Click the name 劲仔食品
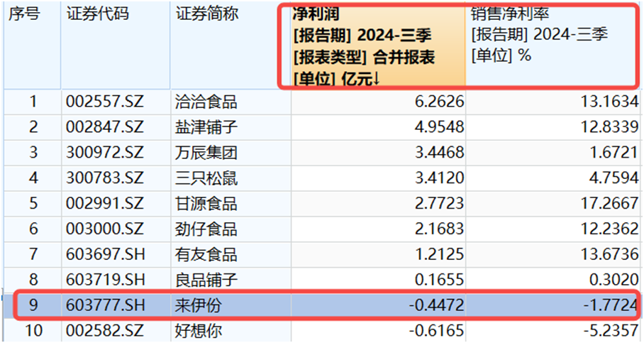The height and width of the screenshot is (343, 644). click(206, 229)
